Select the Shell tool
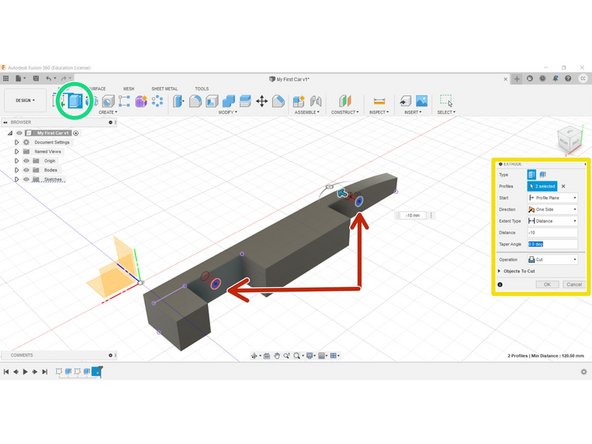Viewport: 592px width, 444px height. point(212,101)
